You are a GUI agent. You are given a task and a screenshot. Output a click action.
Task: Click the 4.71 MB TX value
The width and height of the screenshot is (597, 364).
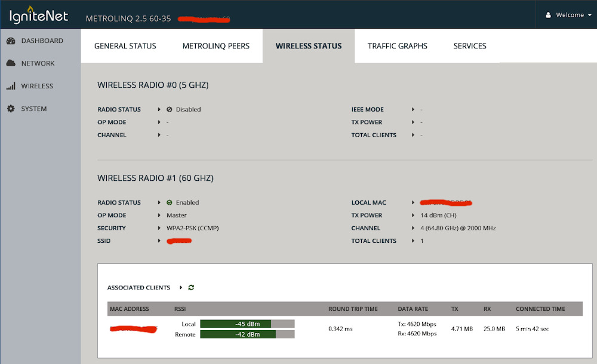coord(462,329)
